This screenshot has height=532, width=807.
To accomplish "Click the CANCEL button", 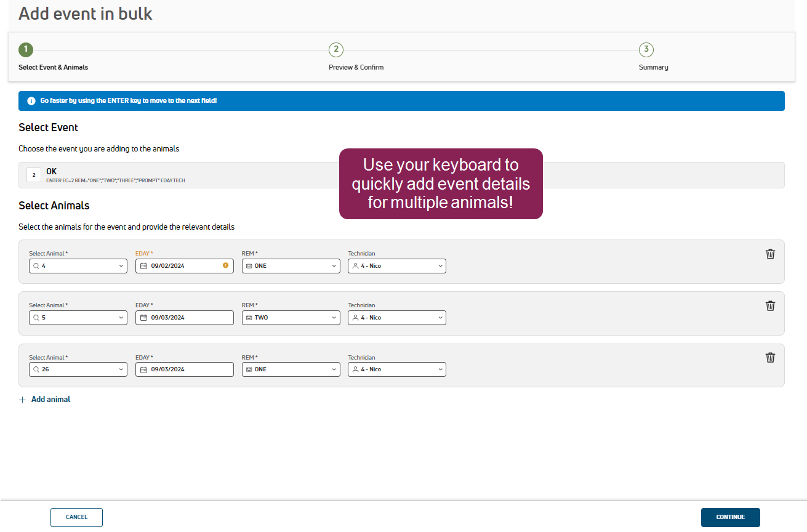I will coord(76,517).
